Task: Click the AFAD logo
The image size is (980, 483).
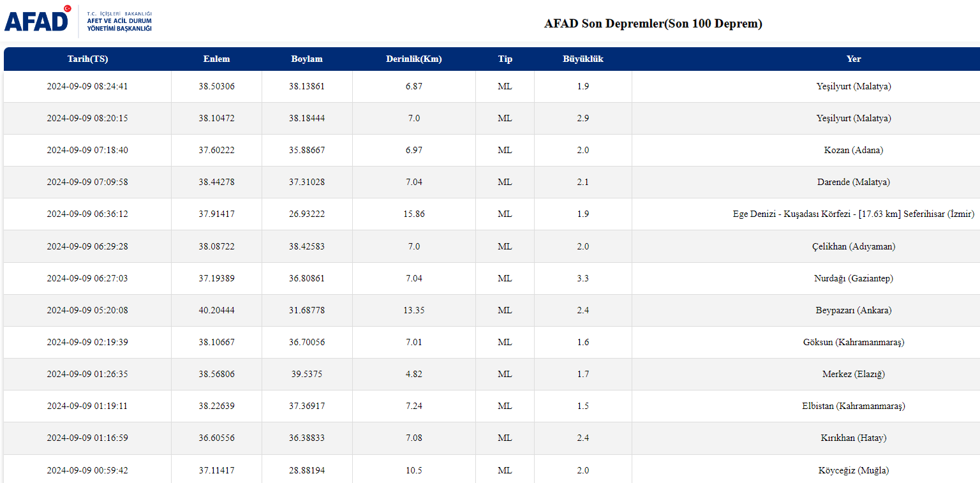Action: click(x=78, y=21)
